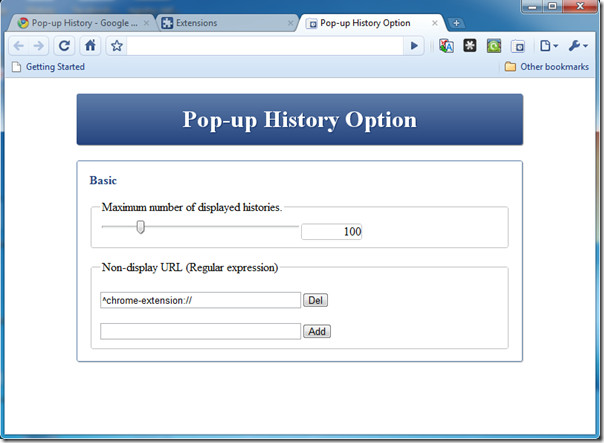
Task: Open the translate extension icon
Action: (446, 46)
